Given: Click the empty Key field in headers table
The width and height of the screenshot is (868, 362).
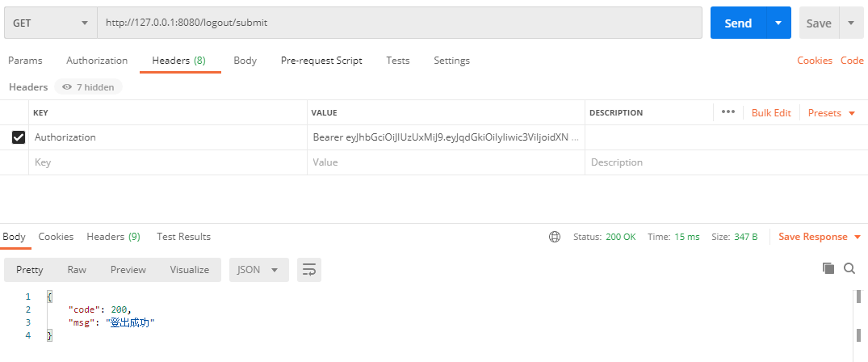Looking at the screenshot, I should [168, 162].
